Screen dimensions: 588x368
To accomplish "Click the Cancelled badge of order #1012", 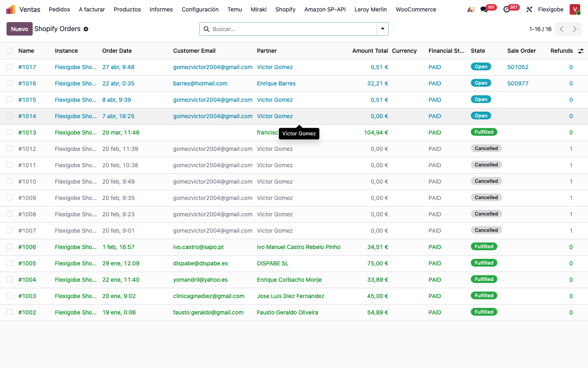I will coord(486,148).
